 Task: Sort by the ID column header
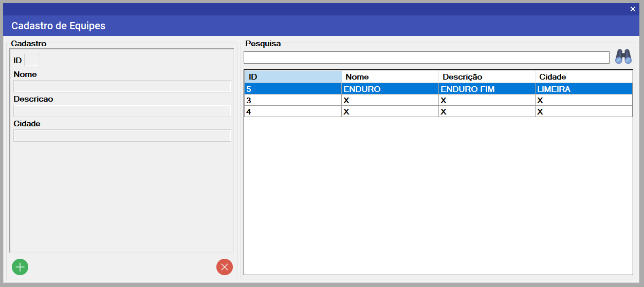point(292,76)
